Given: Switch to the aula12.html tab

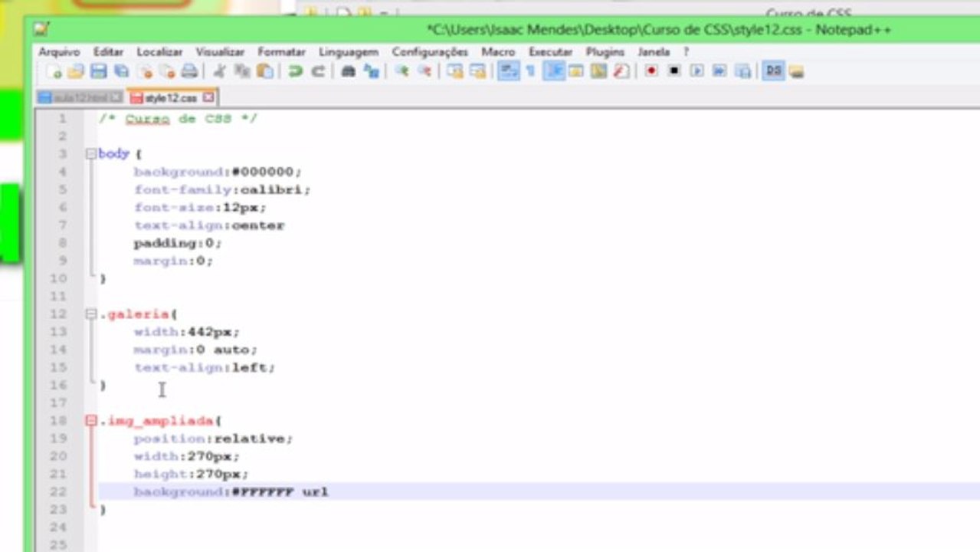Looking at the screenshot, I should 80,98.
